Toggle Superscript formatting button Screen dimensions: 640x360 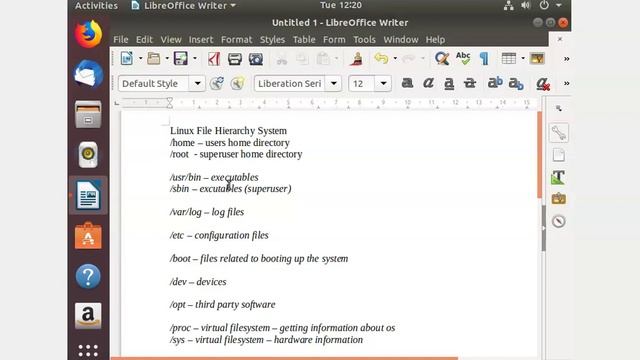(495, 83)
